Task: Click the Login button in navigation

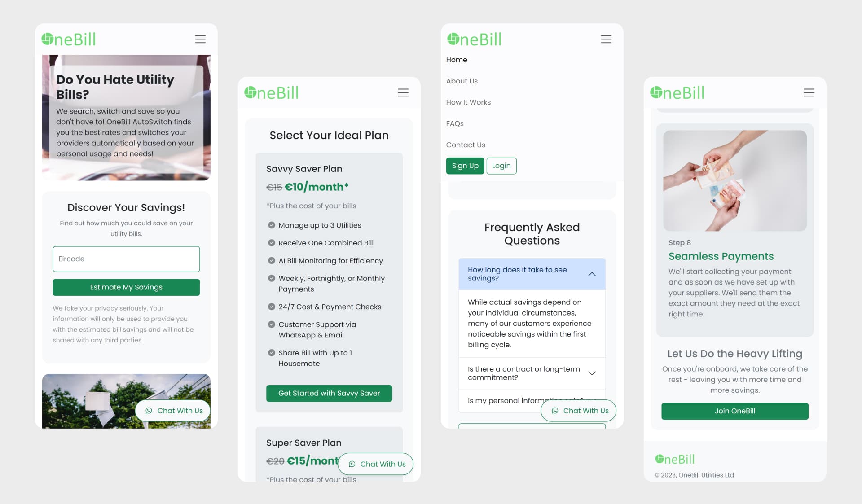Action: 501,166
